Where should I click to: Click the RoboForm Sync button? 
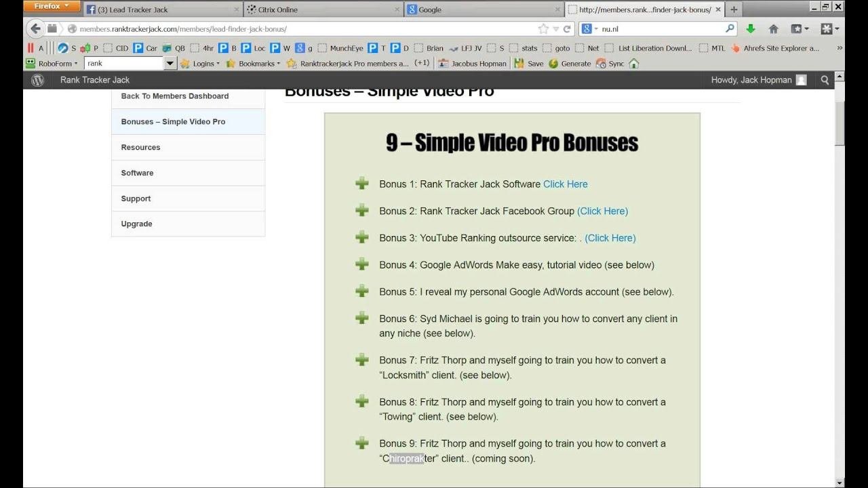610,64
